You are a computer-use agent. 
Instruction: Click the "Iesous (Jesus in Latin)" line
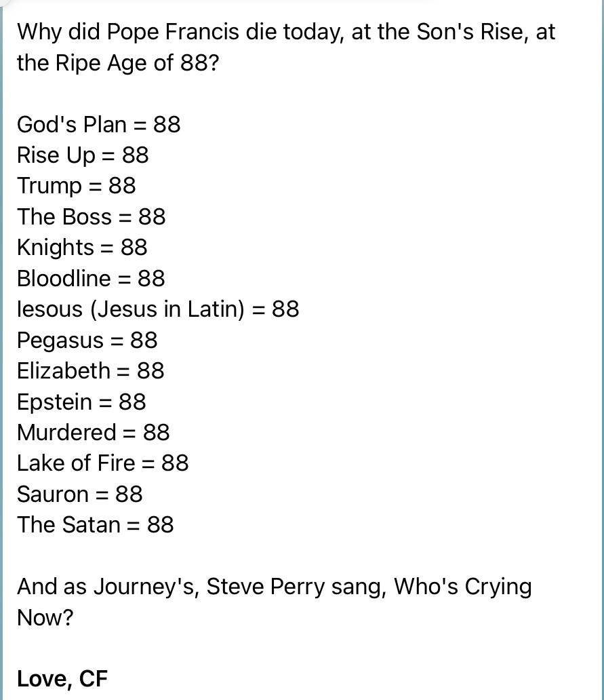tap(158, 309)
